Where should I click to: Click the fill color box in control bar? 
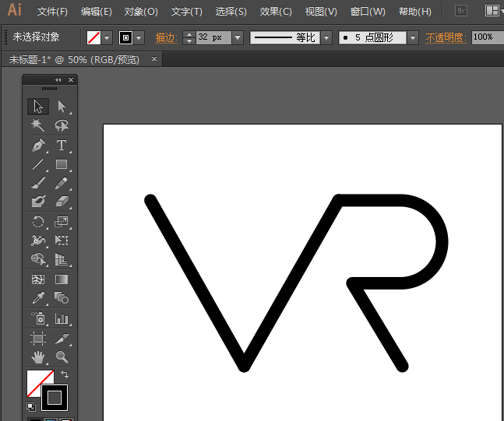click(x=93, y=37)
